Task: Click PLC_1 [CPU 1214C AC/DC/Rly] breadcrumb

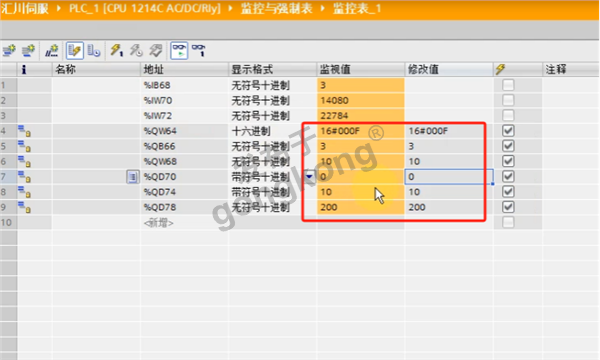Action: point(145,8)
